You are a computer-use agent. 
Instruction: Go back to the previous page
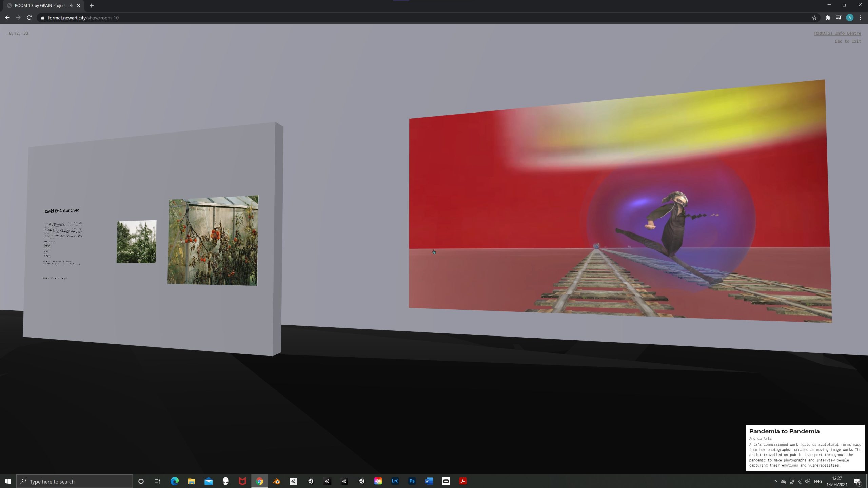(7, 18)
